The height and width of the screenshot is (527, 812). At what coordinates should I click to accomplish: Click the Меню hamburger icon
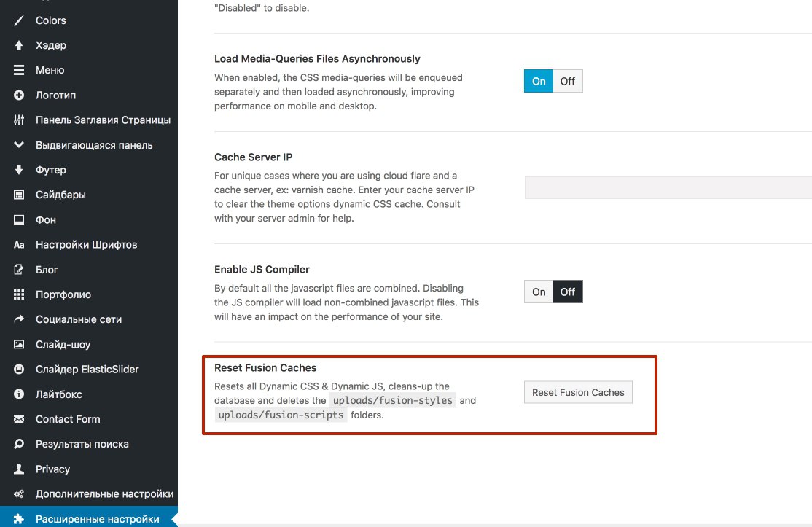(19, 70)
